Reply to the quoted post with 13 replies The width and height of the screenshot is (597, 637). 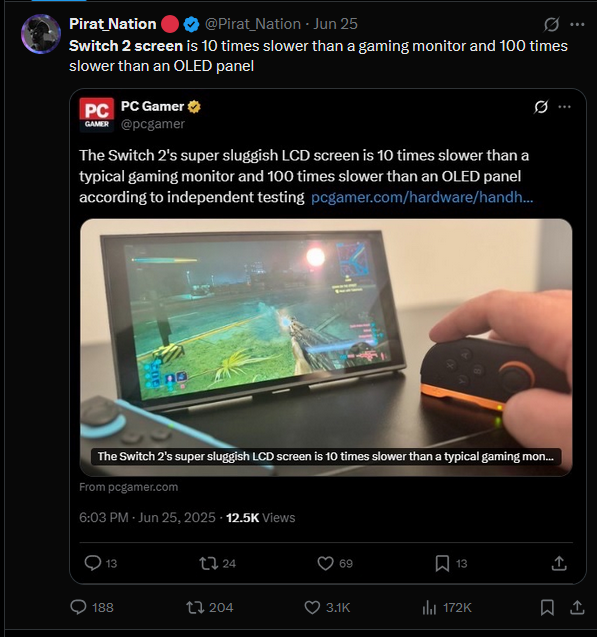101,563
